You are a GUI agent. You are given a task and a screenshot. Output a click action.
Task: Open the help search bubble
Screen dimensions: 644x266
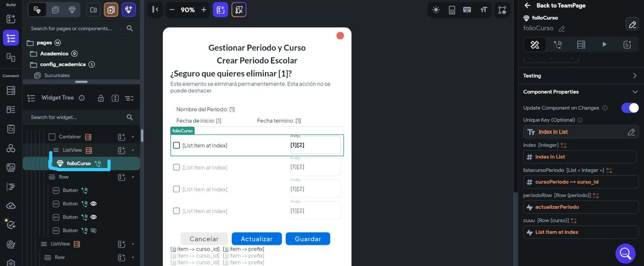(625, 253)
